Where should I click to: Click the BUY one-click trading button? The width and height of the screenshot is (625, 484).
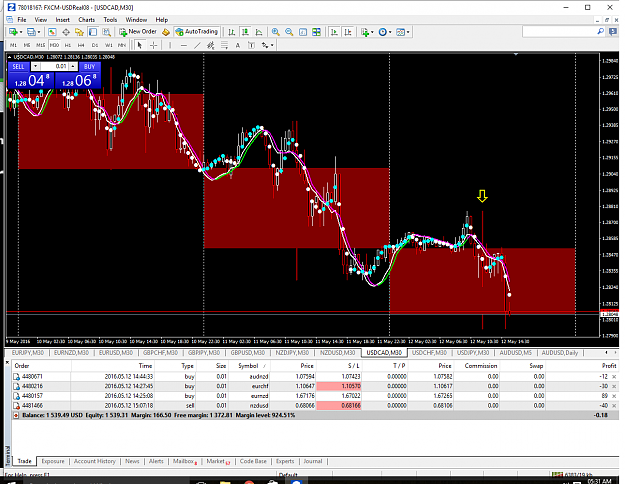89,67
